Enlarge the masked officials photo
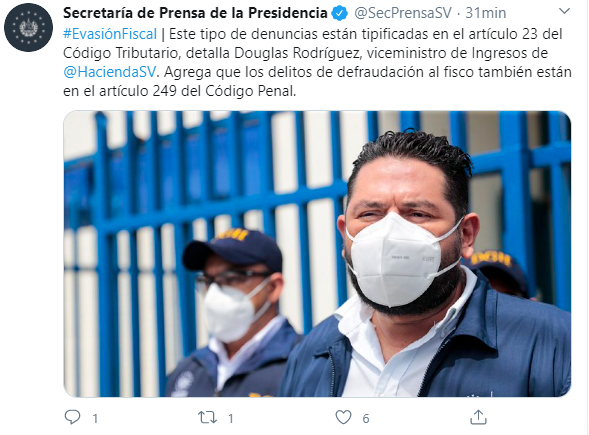589x435 pixels. pos(317,254)
